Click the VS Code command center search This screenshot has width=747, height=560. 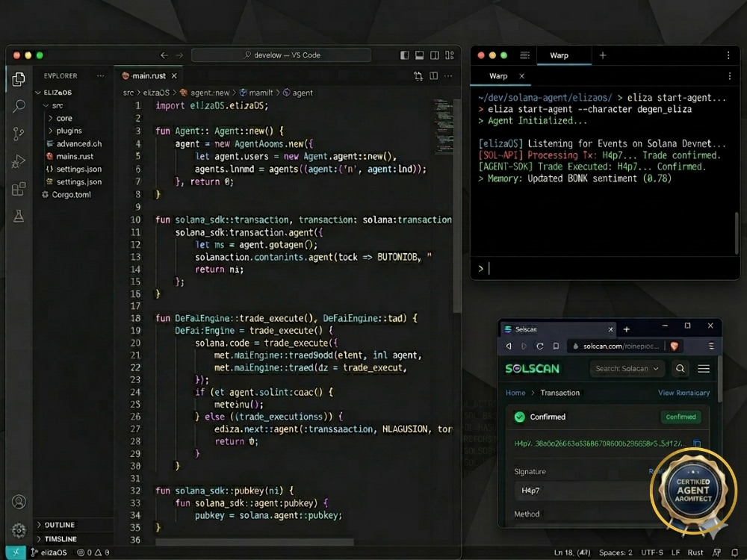(x=281, y=55)
